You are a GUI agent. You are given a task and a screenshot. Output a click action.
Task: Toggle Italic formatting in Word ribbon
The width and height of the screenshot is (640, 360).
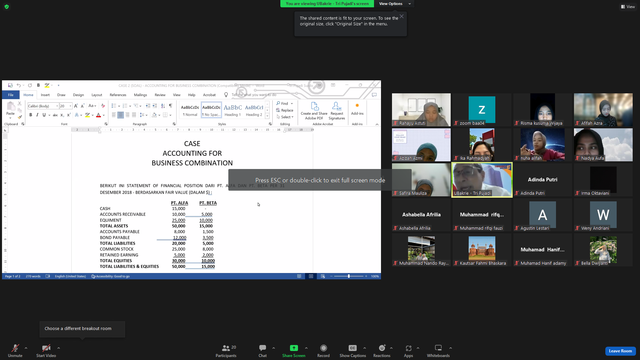tap(37, 115)
